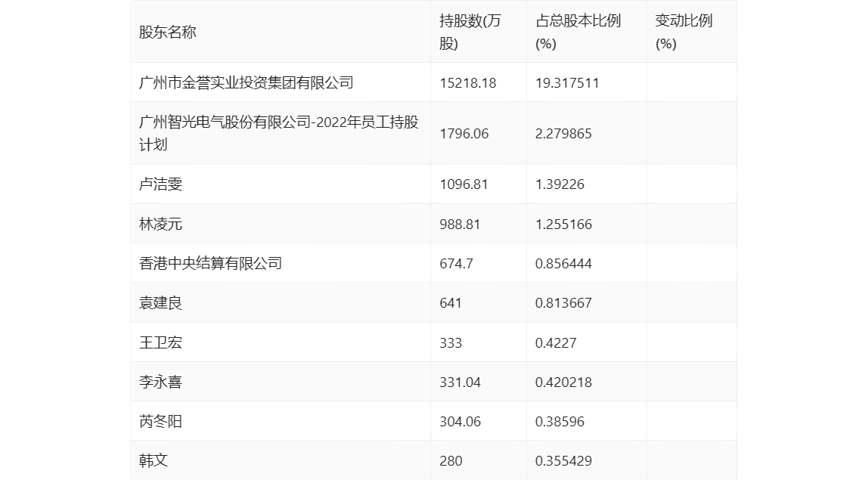Select 广州市金誉实业投资集团有限公司 shareholder name
Image resolution: width=868 pixels, height=480 pixels.
[x=246, y=83]
